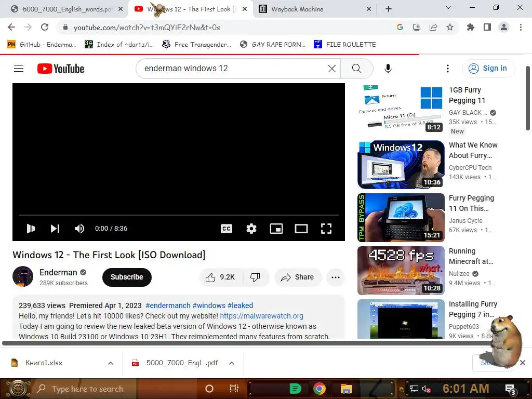Viewport: 532px width, 399px height.
Task: Click the #leaked hashtag
Action: click(240, 305)
